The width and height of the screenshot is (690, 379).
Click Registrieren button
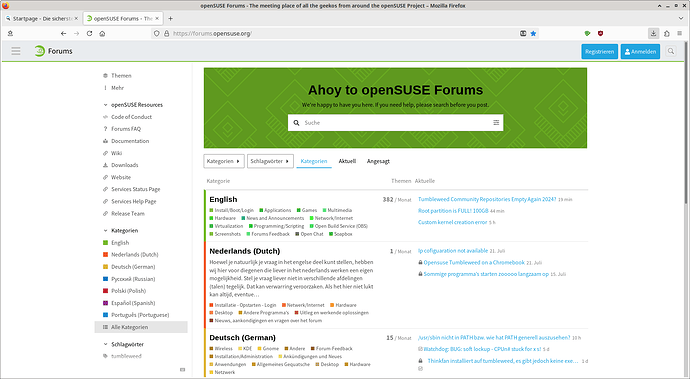tap(599, 52)
